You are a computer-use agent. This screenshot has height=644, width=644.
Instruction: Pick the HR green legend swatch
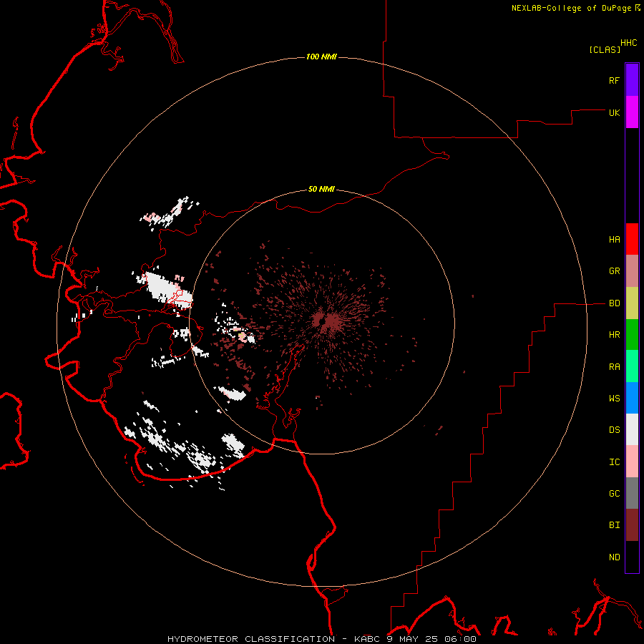click(x=632, y=335)
